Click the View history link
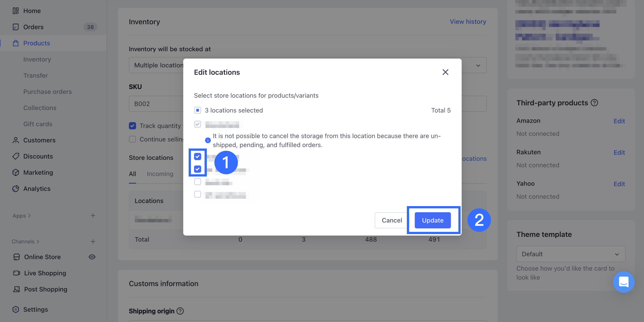This screenshot has width=644, height=322. 468,22
